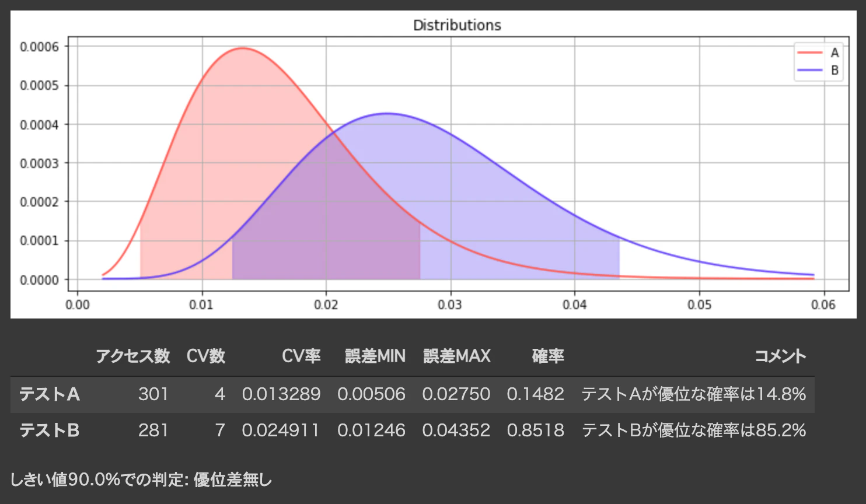Click the comment テストBが優位な確率は85.2%

(694, 430)
